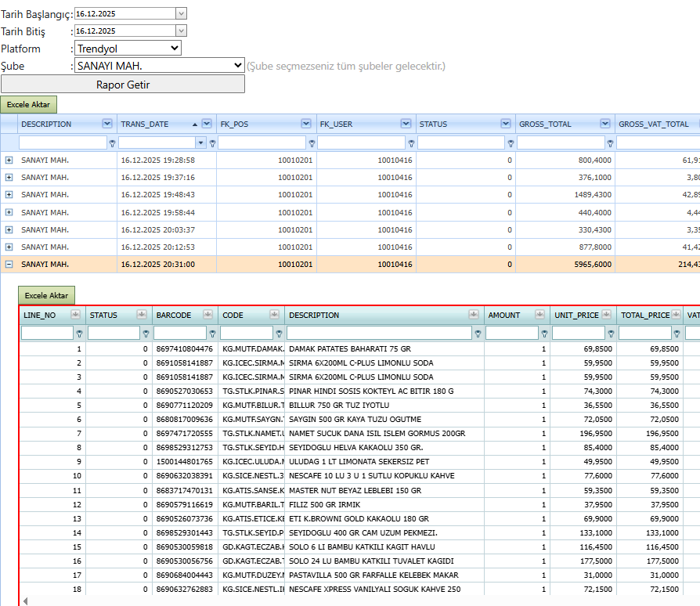Select DAMAK PATATES BAHARATI 75 GR cell
This screenshot has width=700, height=606.
[384, 349]
